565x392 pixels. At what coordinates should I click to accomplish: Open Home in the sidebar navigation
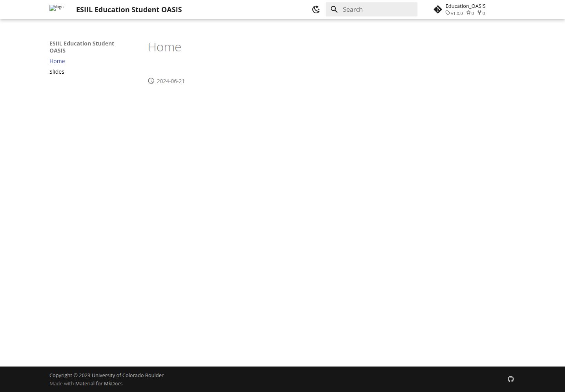click(57, 61)
